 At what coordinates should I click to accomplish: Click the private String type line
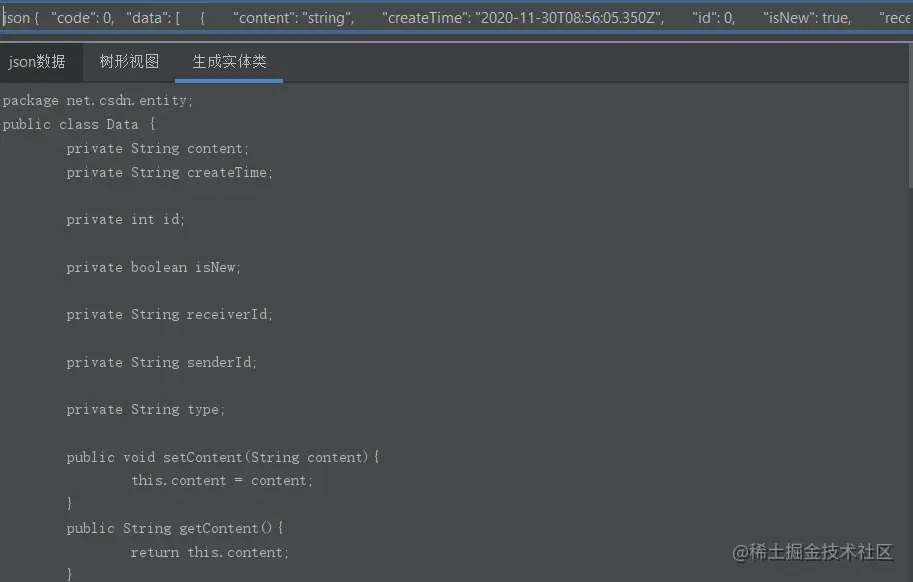coord(145,410)
